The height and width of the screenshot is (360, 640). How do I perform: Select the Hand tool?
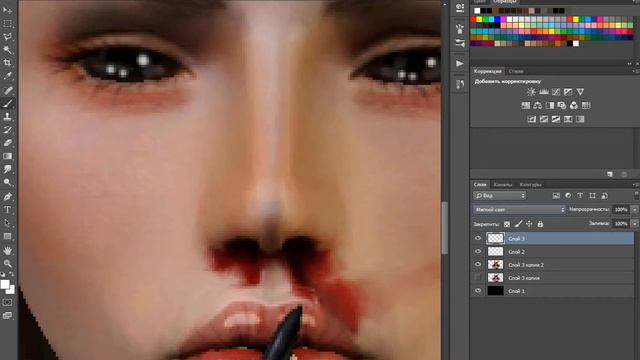coord(7,250)
